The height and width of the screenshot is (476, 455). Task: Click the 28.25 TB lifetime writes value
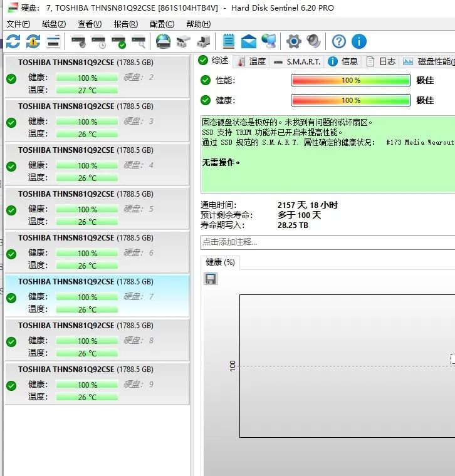(293, 225)
